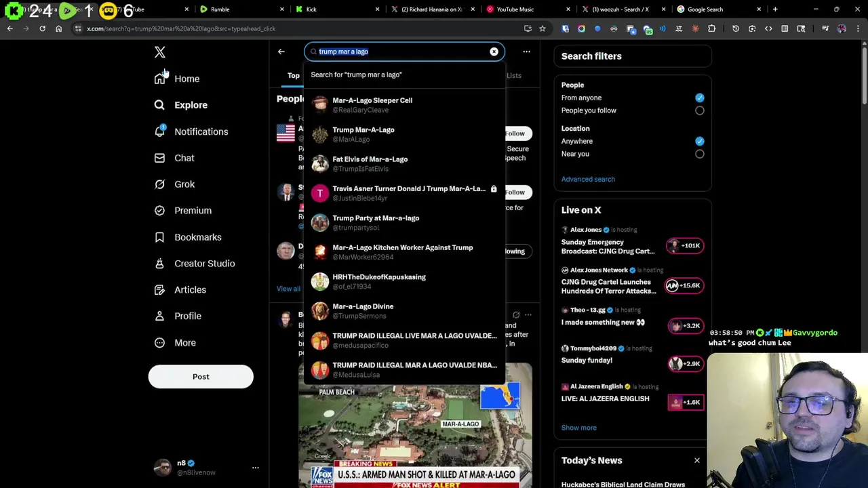The image size is (868, 488).
Task: Select Travis Asner Turner suggestion
Action: [405, 193]
